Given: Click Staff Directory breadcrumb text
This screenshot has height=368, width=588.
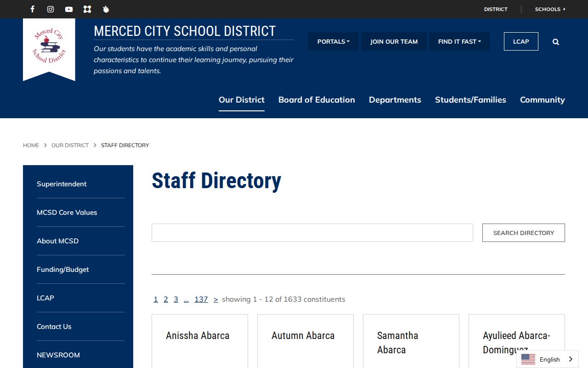Looking at the screenshot, I should pos(125,145).
